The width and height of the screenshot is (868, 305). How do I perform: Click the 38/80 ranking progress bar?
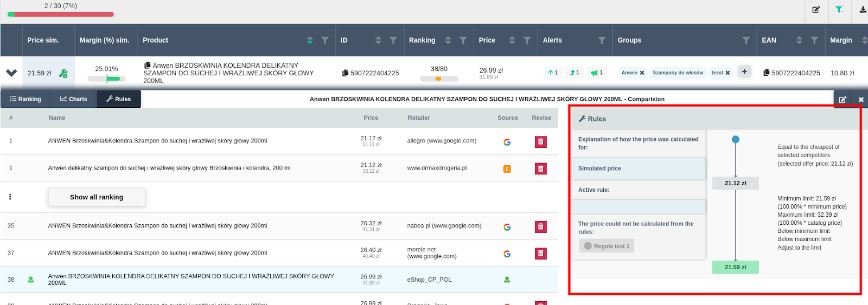(439, 79)
